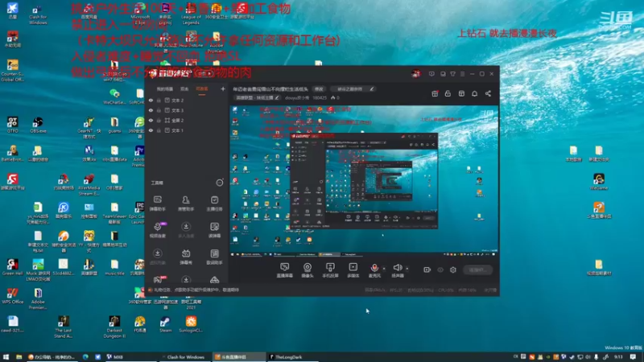Open Windows Start menu
This screenshot has height=362, width=644.
(6, 357)
